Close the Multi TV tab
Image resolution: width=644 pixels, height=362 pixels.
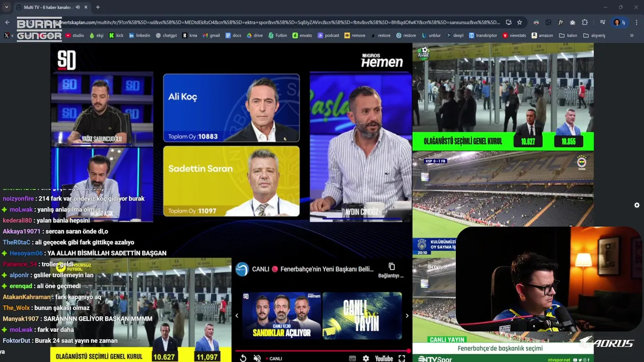click(86, 7)
